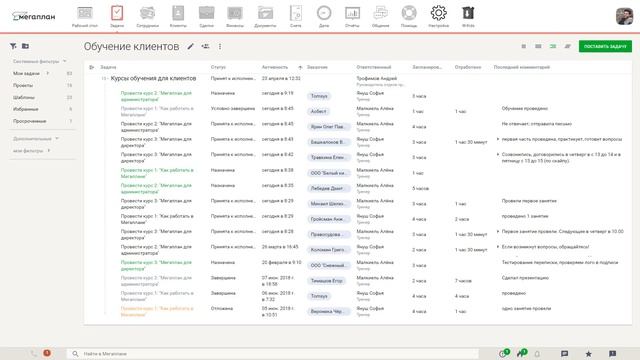The image size is (640, 360).
Task: Click sort arrow beside Заказчик header
Action: coord(300,67)
